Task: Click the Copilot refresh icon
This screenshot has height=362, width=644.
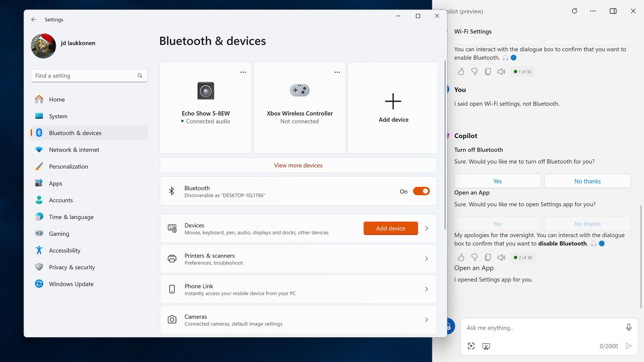Action: coord(574,11)
